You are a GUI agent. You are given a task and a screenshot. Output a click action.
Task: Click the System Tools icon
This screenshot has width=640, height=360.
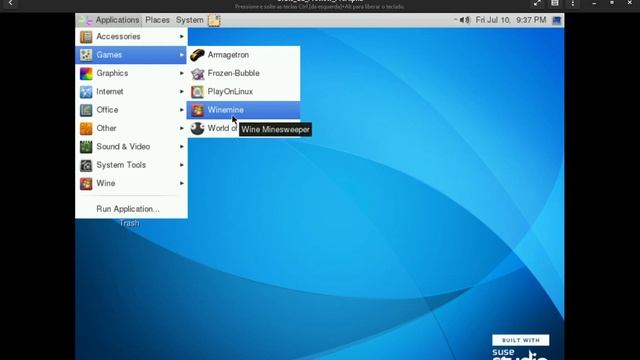[x=86, y=165]
